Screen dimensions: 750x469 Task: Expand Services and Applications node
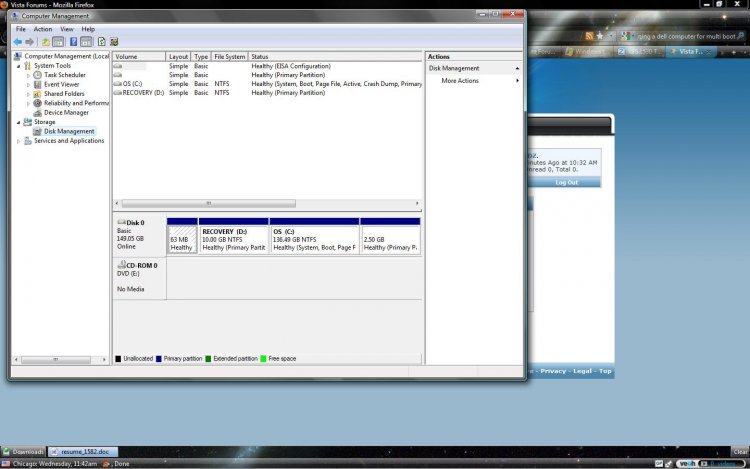19,141
